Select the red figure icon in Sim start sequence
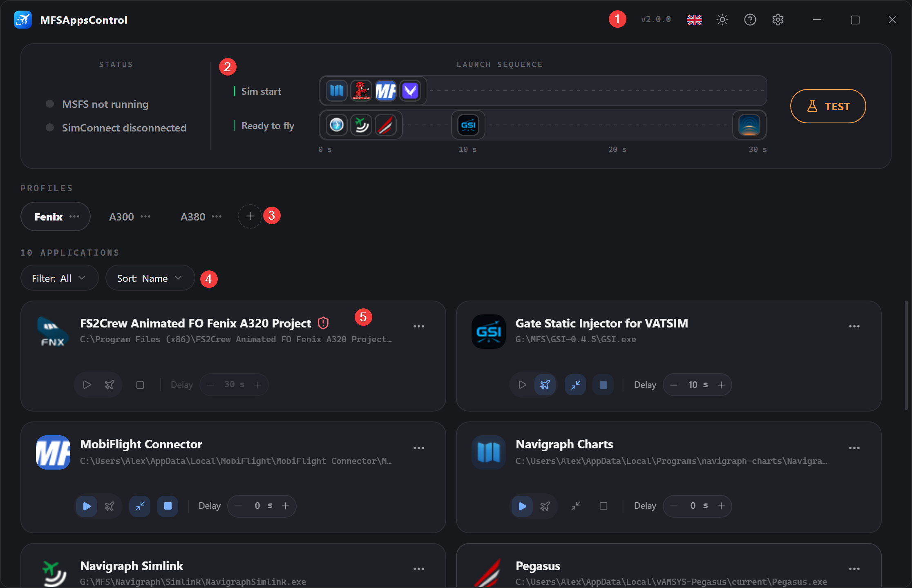 point(361,91)
